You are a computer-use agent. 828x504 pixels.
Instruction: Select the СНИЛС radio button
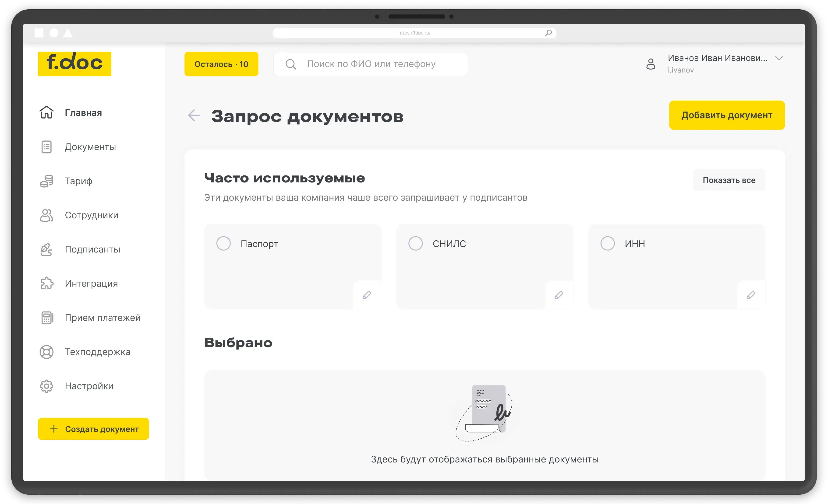416,243
